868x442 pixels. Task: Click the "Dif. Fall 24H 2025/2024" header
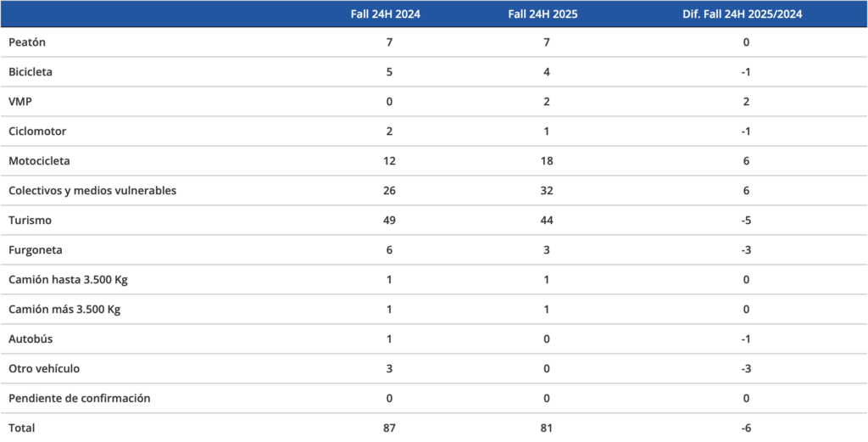[745, 14]
